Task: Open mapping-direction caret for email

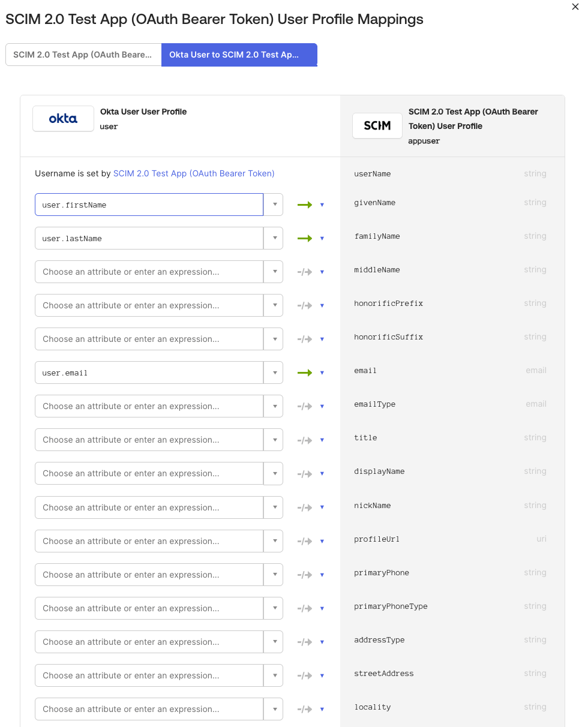Action: click(x=322, y=373)
